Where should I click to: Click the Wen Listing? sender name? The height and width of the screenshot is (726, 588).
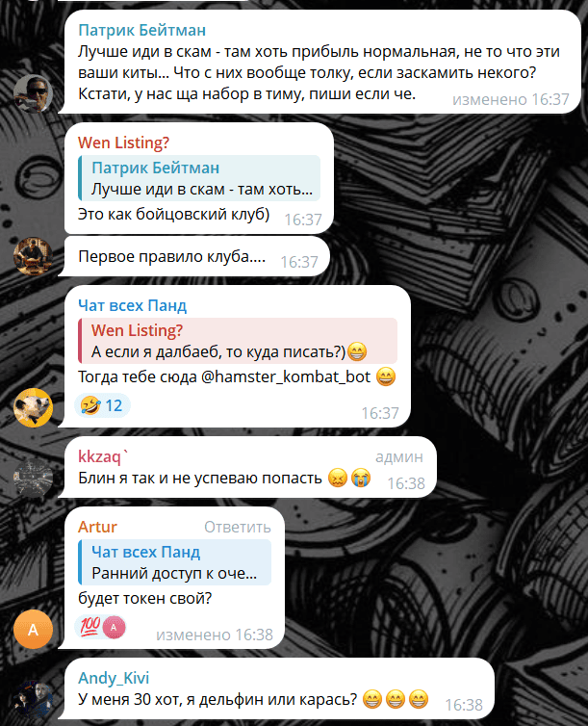123,143
